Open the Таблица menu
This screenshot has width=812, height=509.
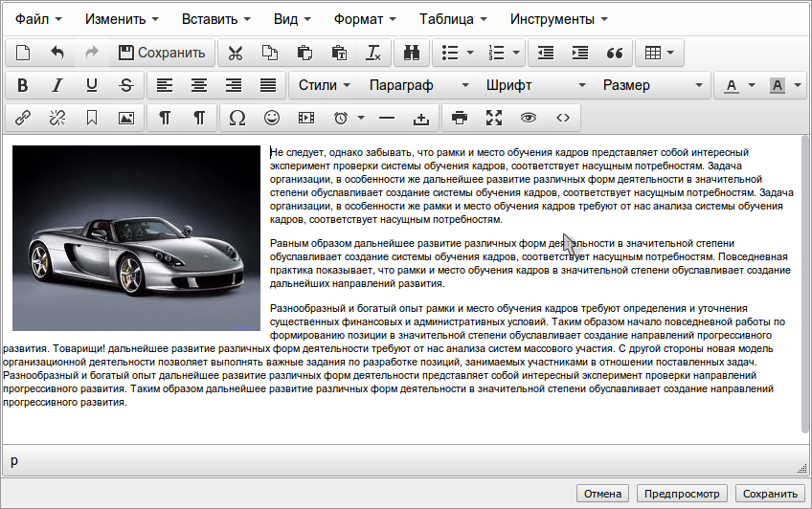click(453, 20)
